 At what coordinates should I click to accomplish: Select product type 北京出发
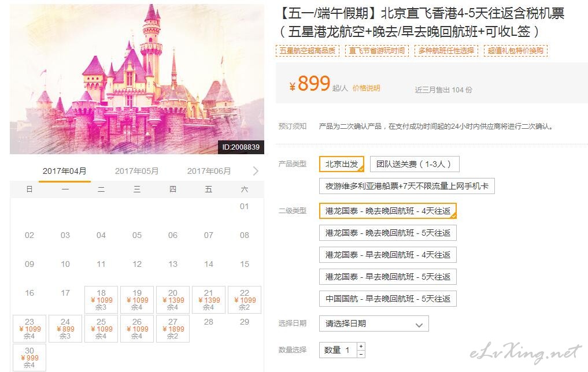tap(342, 164)
